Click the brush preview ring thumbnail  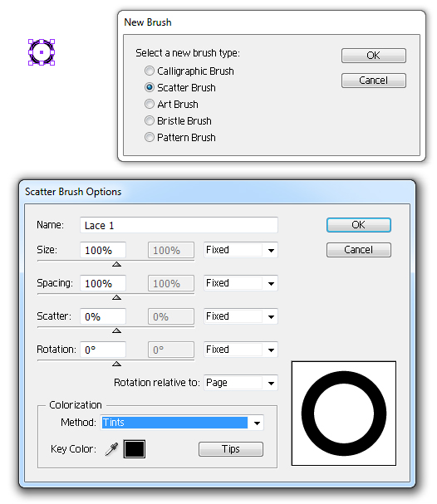point(344,413)
